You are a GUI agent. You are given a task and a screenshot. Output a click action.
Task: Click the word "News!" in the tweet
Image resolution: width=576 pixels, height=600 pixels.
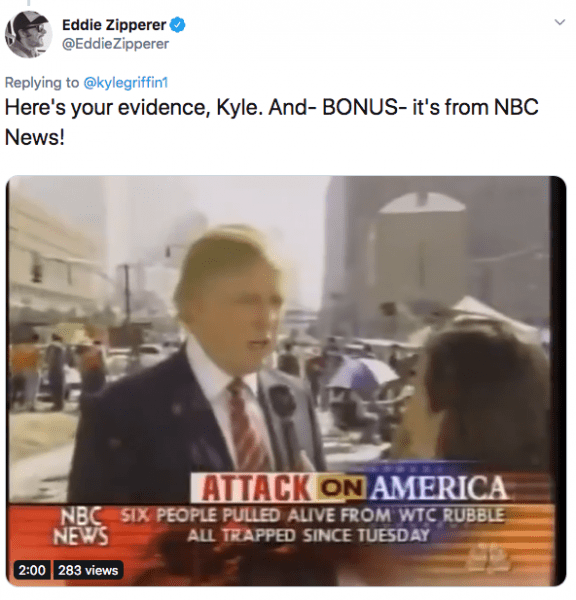click(x=34, y=137)
